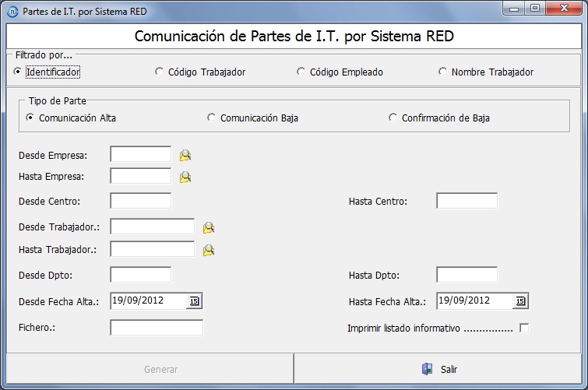Click into the Hasta Centro field
This screenshot has height=390, width=588.
[x=467, y=201]
